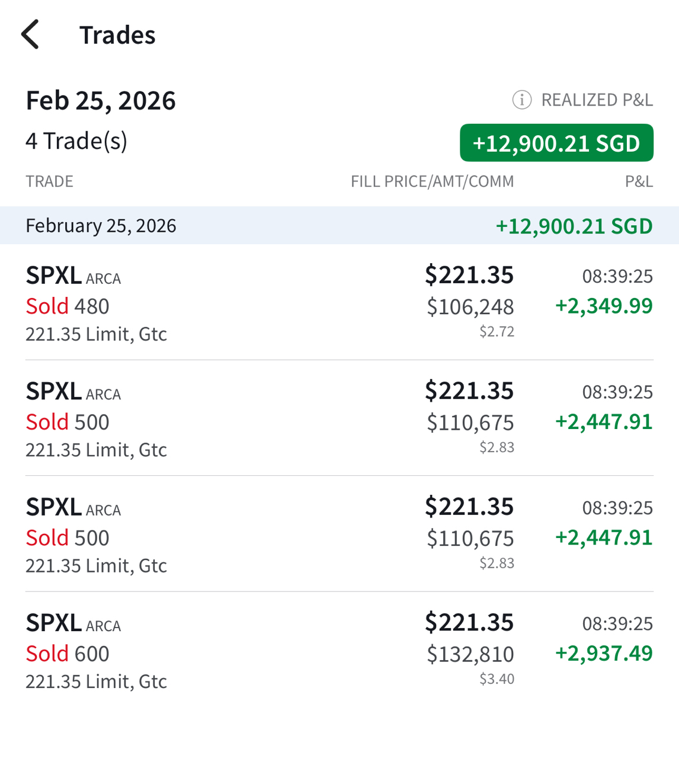Tap the green +12,900.21 SGD badge

(556, 143)
